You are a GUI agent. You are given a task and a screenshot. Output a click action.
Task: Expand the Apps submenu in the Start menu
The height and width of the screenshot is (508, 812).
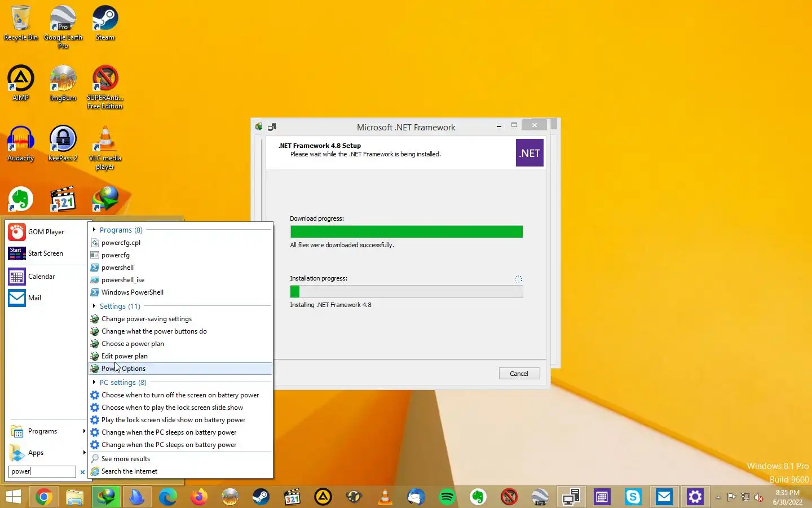coord(84,453)
